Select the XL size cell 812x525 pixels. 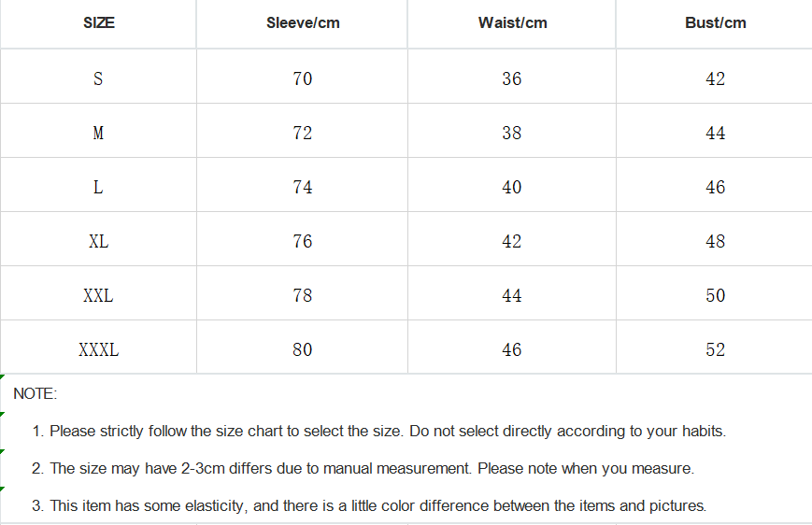click(x=98, y=239)
